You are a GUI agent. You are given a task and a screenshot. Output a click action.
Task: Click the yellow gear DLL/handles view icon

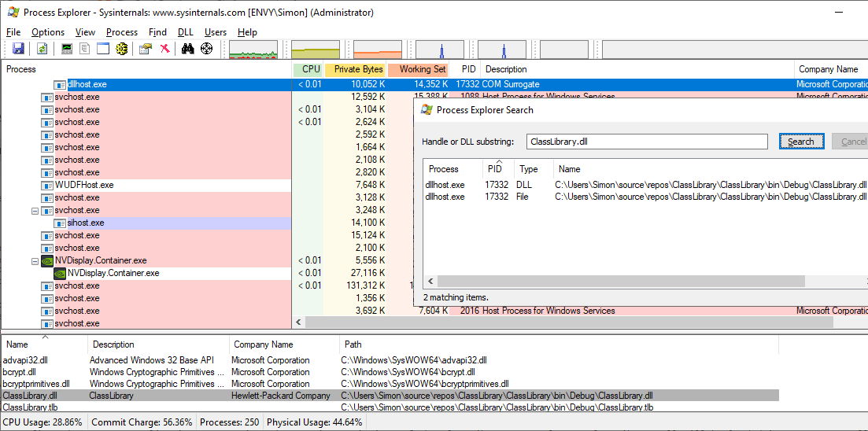tap(121, 49)
